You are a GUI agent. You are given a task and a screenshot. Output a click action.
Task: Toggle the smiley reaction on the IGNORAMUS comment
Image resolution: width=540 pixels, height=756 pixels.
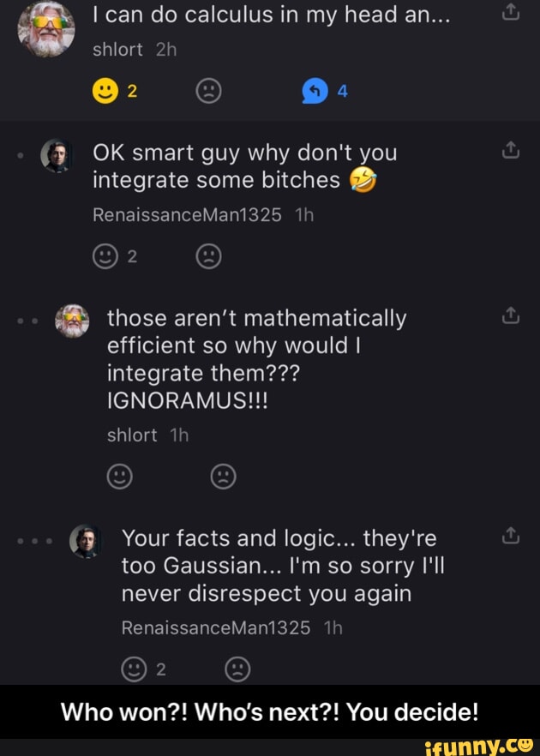coord(119,477)
